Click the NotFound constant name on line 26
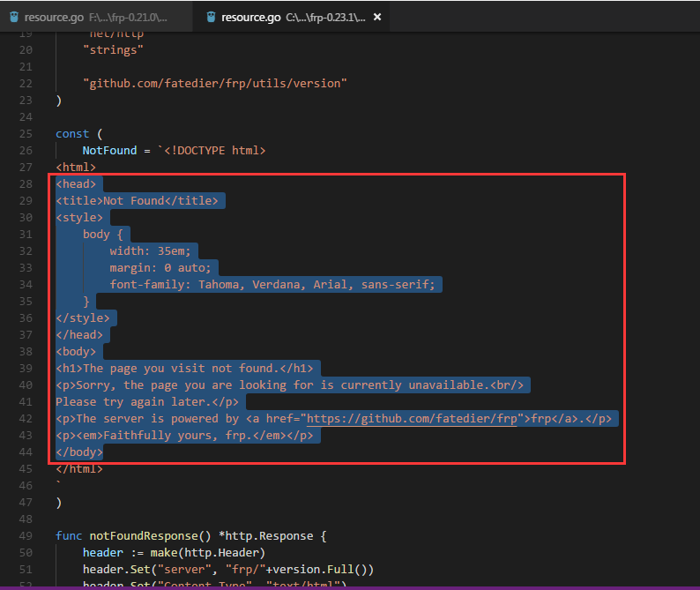This screenshot has width=700, height=590. pos(109,151)
